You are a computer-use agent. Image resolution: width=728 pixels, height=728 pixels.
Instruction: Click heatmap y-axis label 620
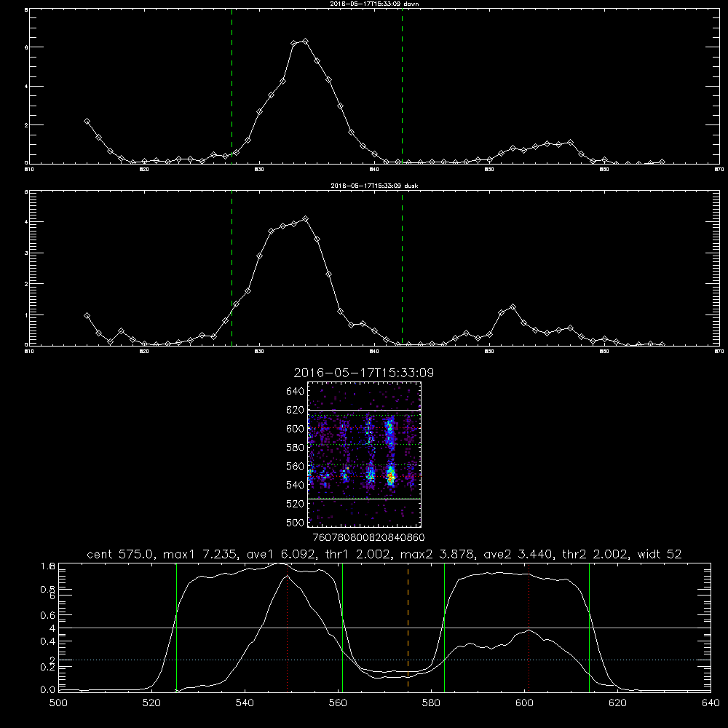pyautogui.click(x=296, y=410)
